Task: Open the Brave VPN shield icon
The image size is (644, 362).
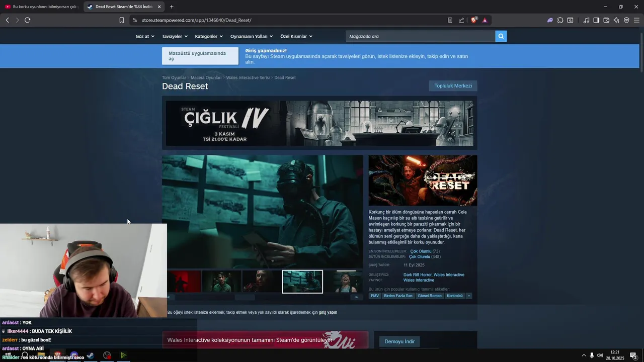Action: tap(626, 20)
